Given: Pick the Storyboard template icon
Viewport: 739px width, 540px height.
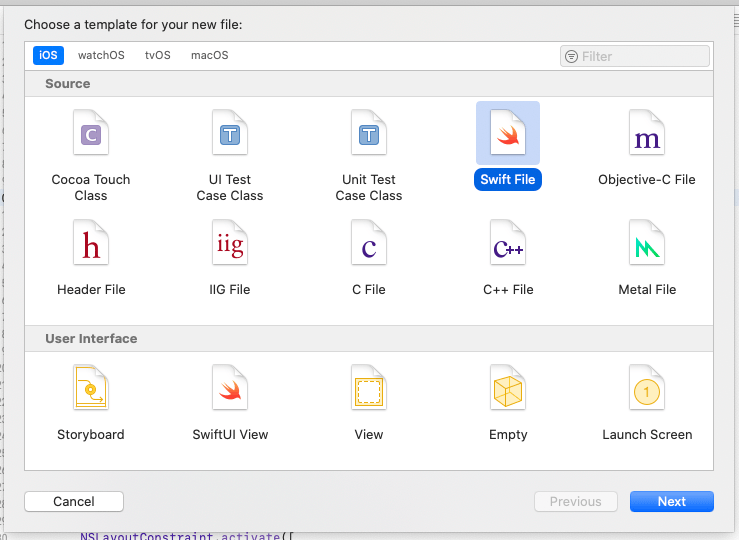Looking at the screenshot, I should [91, 389].
